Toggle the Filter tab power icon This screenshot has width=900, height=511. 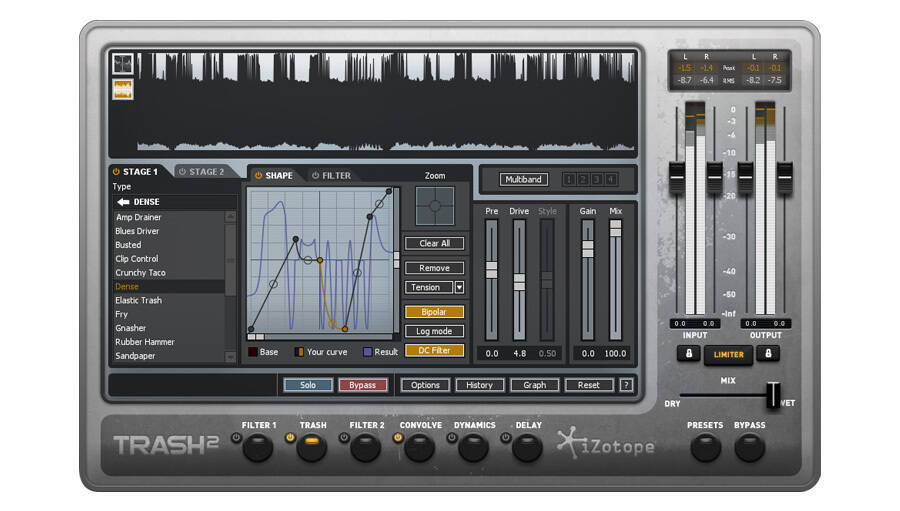pyautogui.click(x=315, y=175)
